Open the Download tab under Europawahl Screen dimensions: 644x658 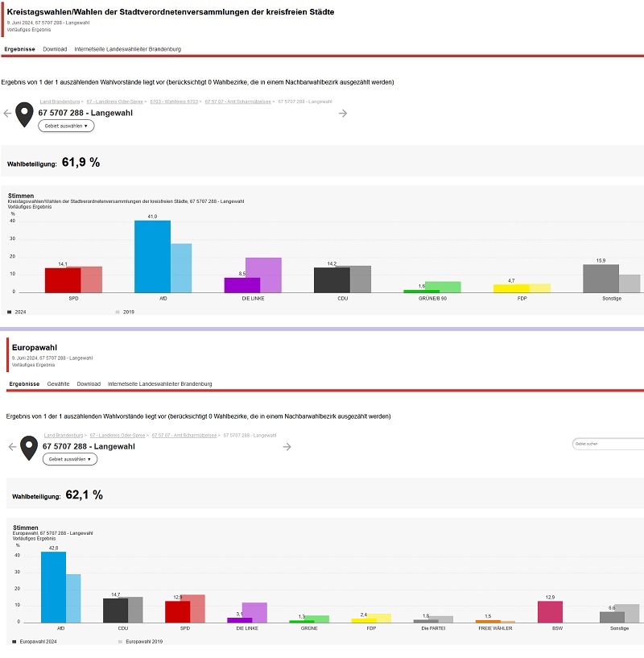pyautogui.click(x=89, y=384)
